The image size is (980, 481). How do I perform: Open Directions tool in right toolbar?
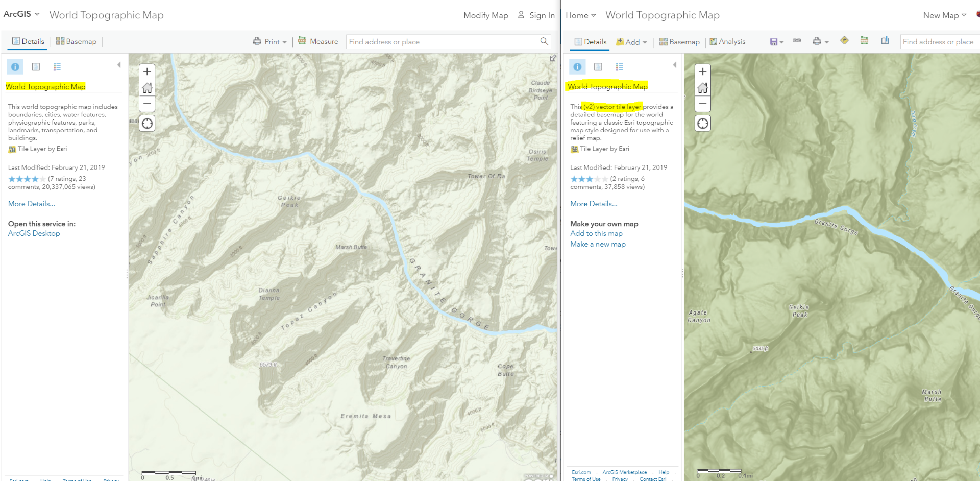(845, 40)
